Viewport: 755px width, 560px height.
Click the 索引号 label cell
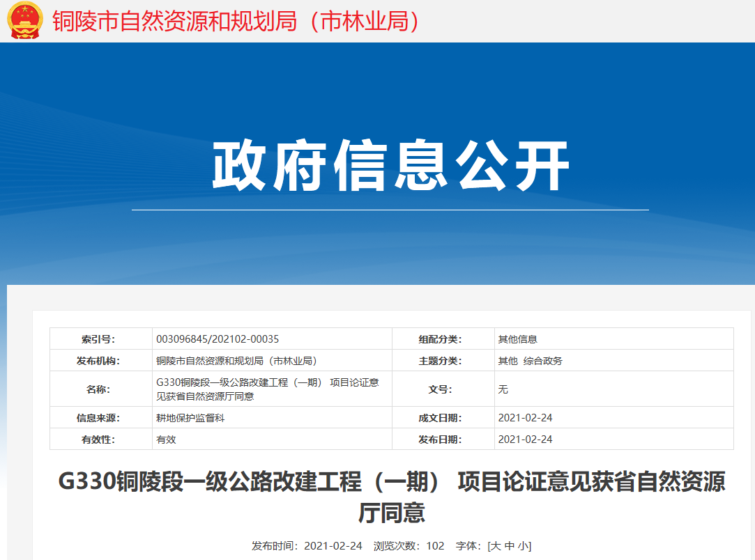[101, 339]
